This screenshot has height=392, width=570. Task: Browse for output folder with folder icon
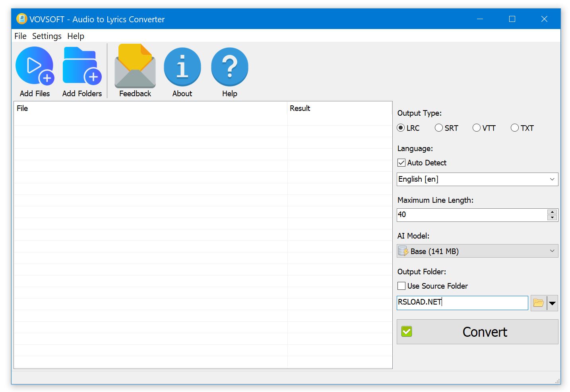[x=539, y=303]
